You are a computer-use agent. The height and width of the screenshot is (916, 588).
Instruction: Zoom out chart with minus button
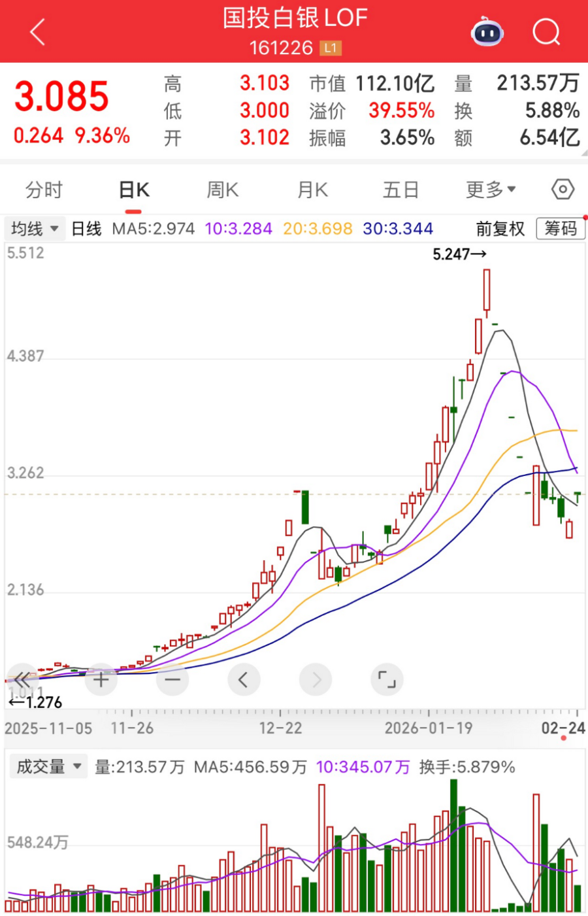tap(172, 680)
